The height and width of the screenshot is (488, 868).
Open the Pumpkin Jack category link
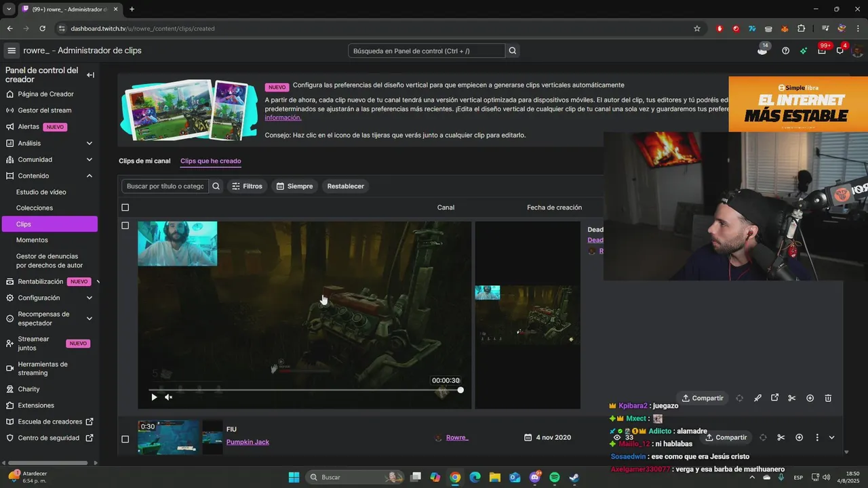[x=248, y=442]
